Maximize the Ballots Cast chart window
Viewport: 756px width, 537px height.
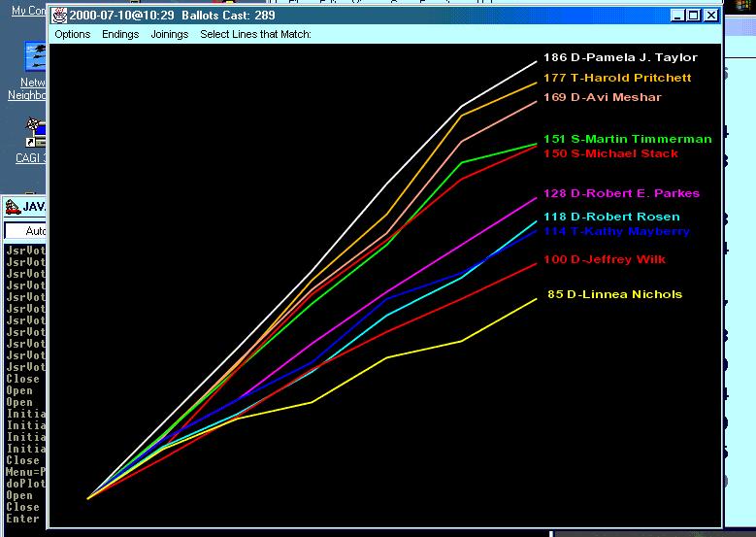pos(693,16)
